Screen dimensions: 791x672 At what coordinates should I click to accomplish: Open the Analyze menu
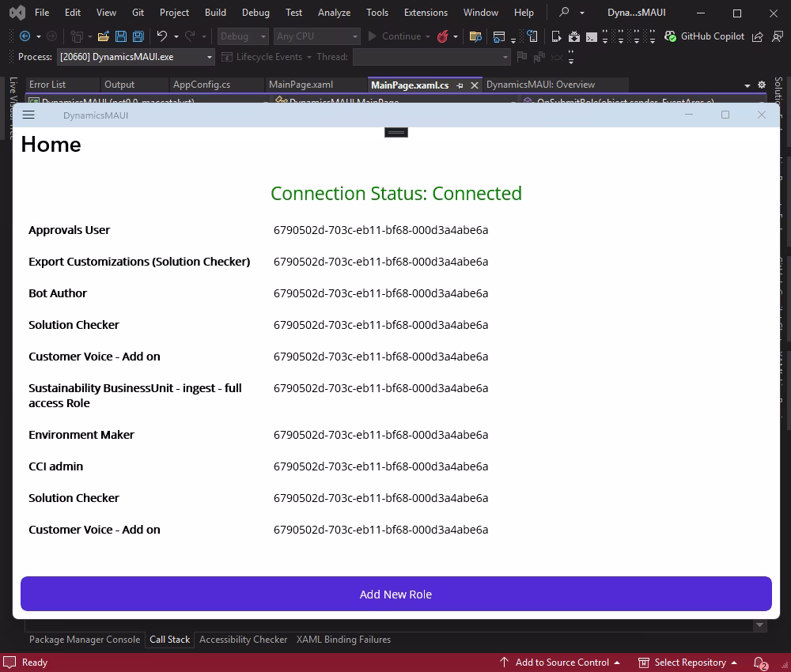pyautogui.click(x=334, y=12)
